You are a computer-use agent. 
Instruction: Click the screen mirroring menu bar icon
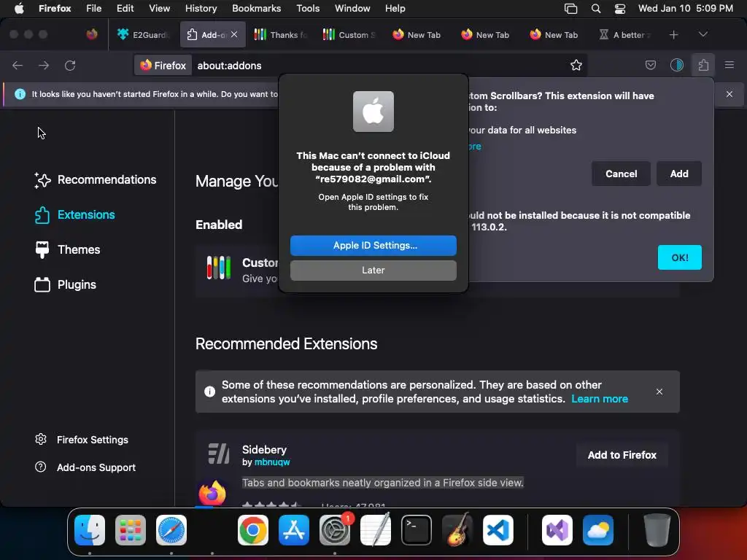pyautogui.click(x=570, y=9)
